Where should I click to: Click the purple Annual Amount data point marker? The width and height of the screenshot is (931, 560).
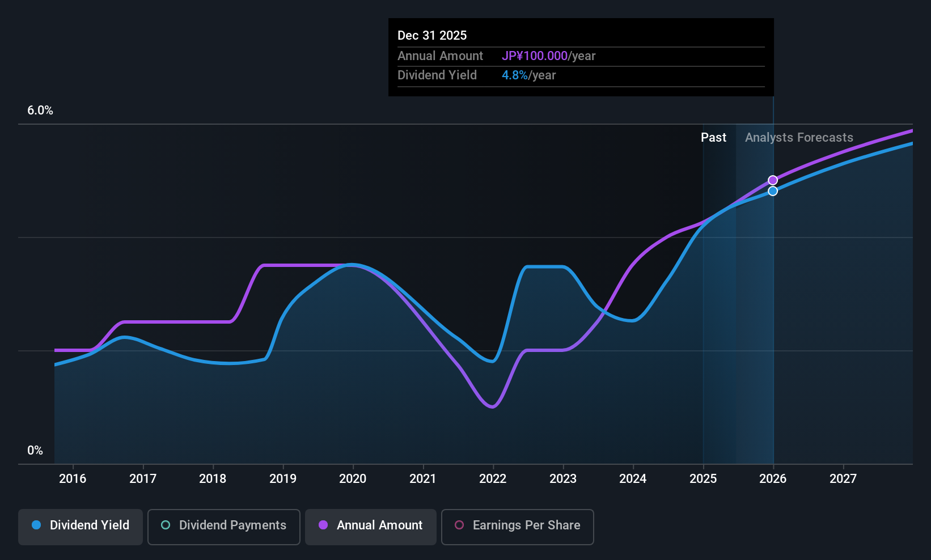773,180
